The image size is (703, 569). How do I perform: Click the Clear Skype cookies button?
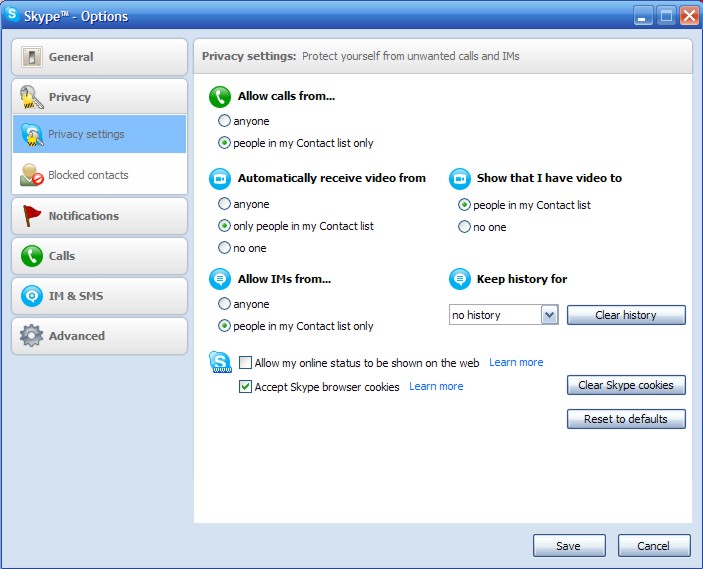tap(626, 385)
